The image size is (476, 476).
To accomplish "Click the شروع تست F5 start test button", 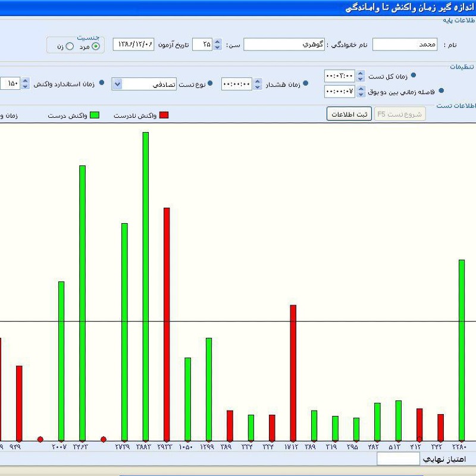I will point(400,114).
